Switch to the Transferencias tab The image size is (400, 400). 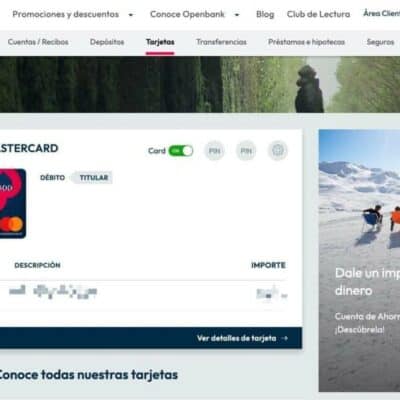pyautogui.click(x=221, y=42)
